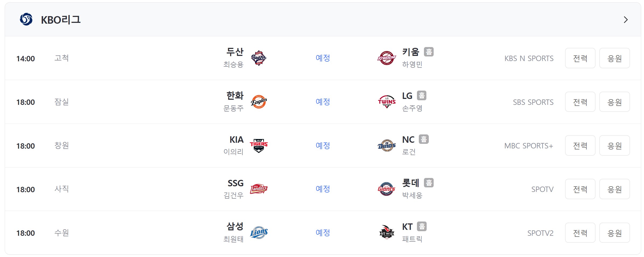Open 전력 for the KIA vs NC game
Viewport: 644px width, 257px height.
point(580,146)
